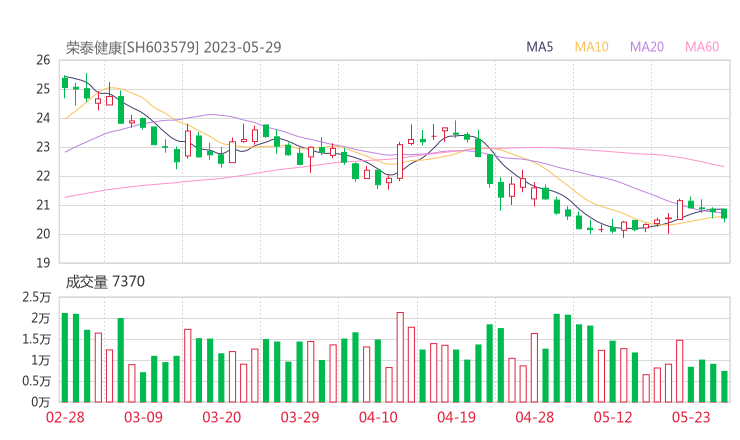
Task: Click the 26 price axis label
Action: pyautogui.click(x=43, y=60)
